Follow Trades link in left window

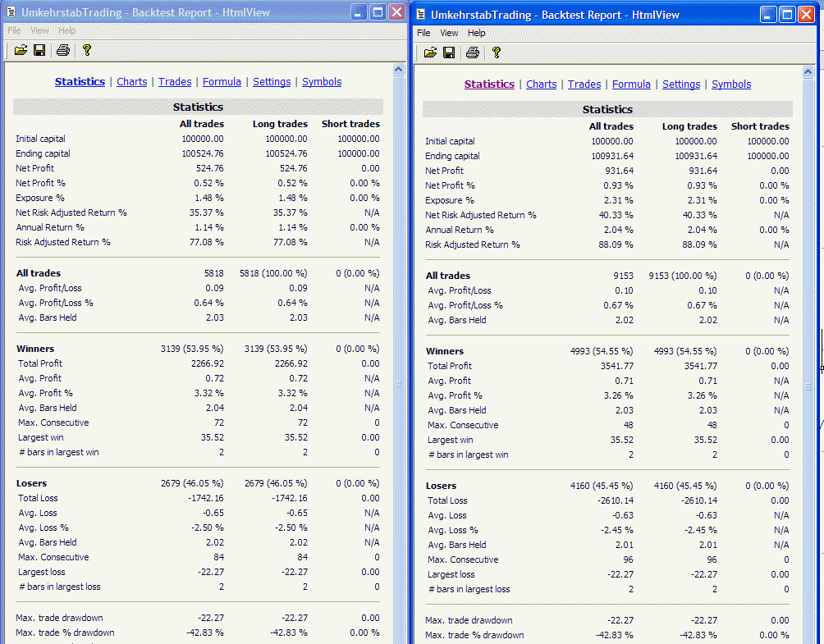pyautogui.click(x=175, y=81)
